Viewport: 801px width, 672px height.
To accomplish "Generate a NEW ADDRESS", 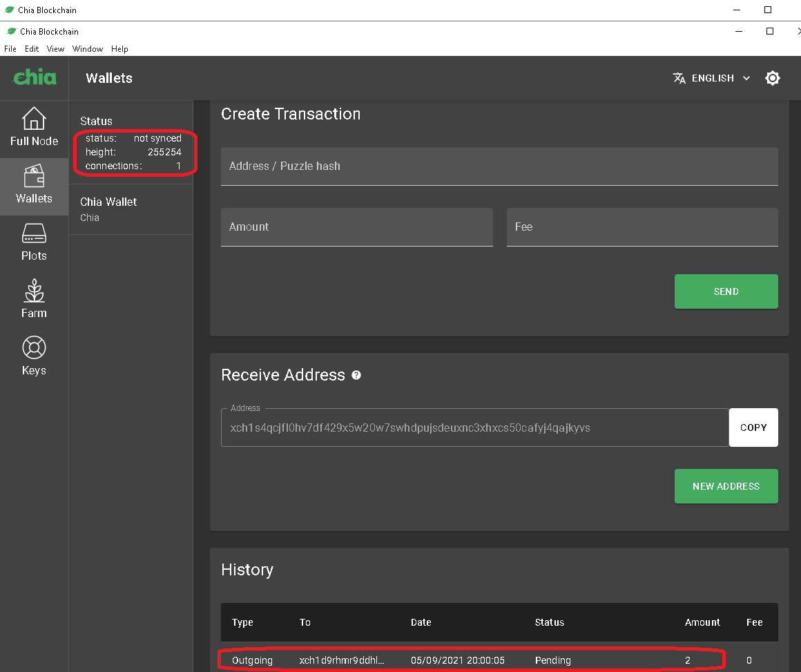I will (x=726, y=486).
